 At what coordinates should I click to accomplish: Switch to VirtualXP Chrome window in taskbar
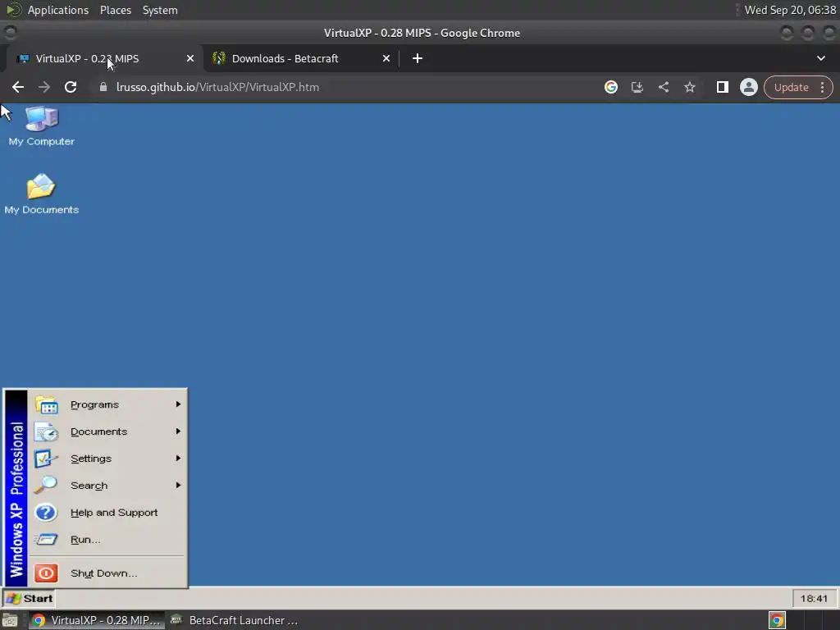pos(96,620)
